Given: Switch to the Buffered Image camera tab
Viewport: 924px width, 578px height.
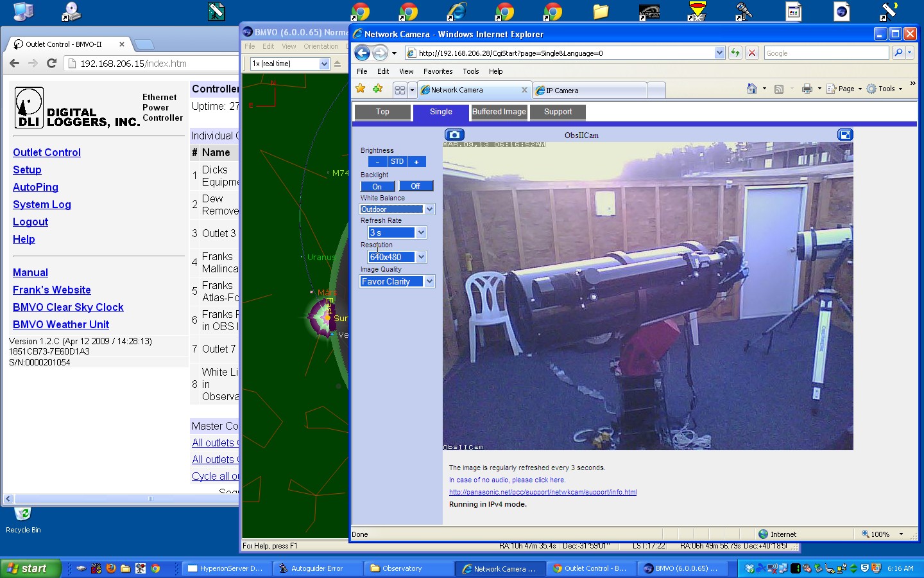Looking at the screenshot, I should click(x=499, y=112).
